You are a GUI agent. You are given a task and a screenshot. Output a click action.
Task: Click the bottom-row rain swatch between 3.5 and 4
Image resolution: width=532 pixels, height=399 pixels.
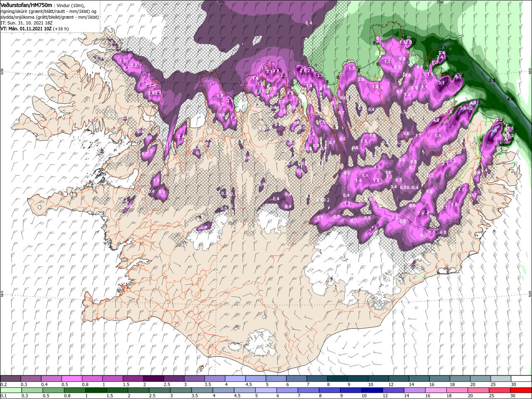tap(202, 390)
